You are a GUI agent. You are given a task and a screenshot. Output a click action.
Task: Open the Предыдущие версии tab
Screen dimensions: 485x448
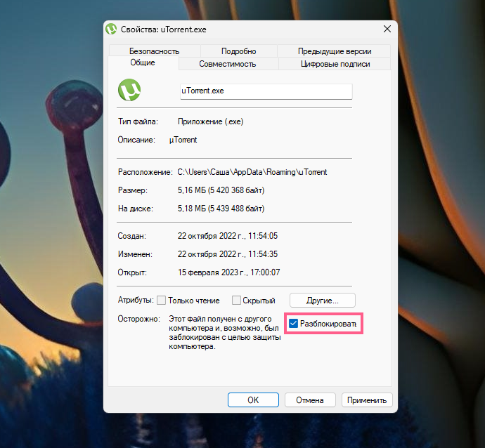(335, 51)
